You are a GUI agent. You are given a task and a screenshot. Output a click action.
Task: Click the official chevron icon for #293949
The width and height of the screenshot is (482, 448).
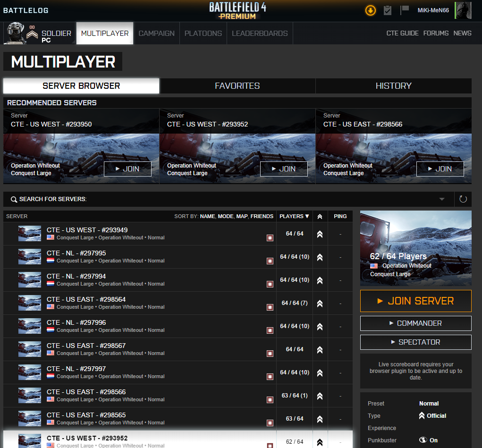tap(320, 234)
